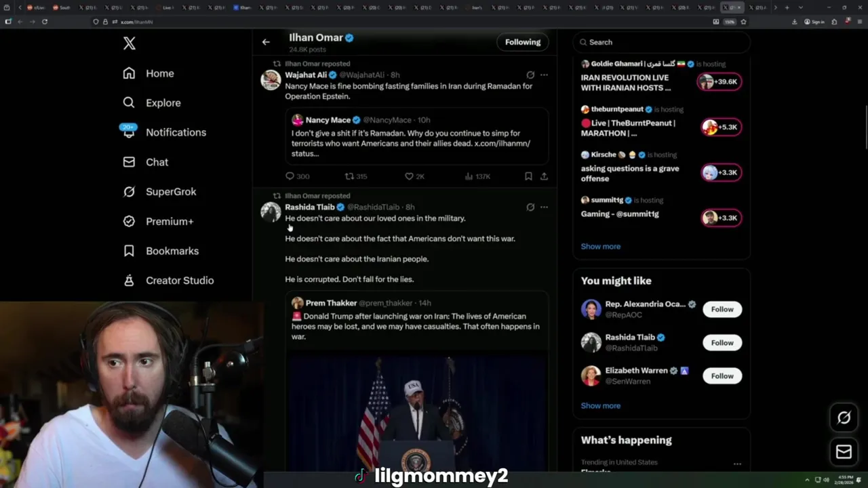The width and height of the screenshot is (868, 488).
Task: Follow Rep. Alexandria Ocasio-Cortez
Action: coord(722,309)
